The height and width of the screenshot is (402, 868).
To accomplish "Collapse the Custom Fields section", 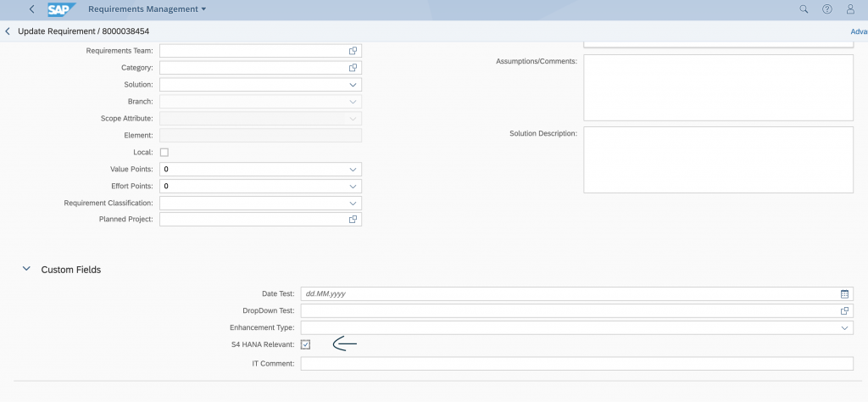I will coord(26,269).
